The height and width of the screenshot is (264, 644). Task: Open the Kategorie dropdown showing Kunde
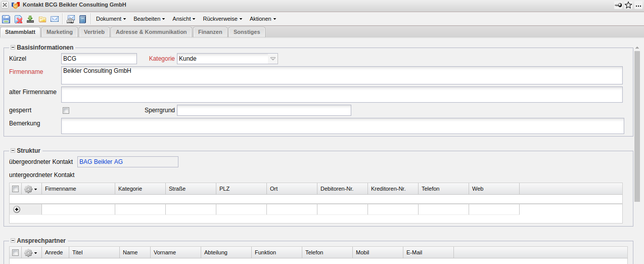(x=273, y=59)
